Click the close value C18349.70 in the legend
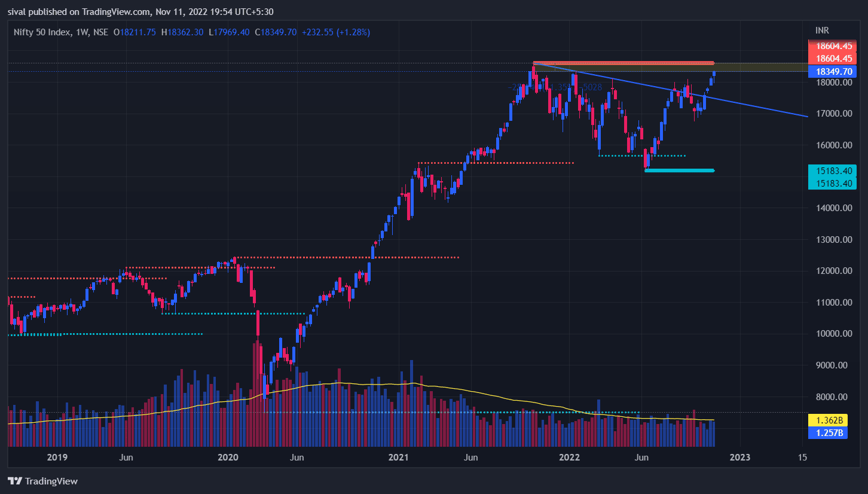Image resolution: width=868 pixels, height=494 pixels. point(276,32)
